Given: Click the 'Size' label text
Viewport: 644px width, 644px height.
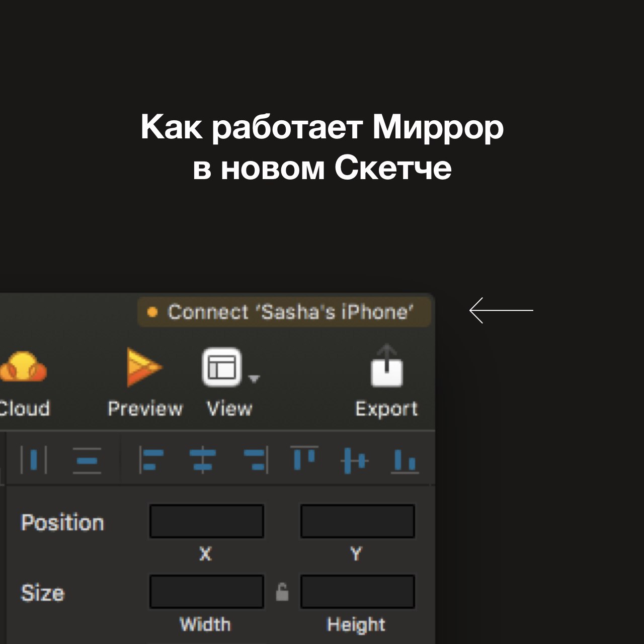Looking at the screenshot, I should 43,593.
